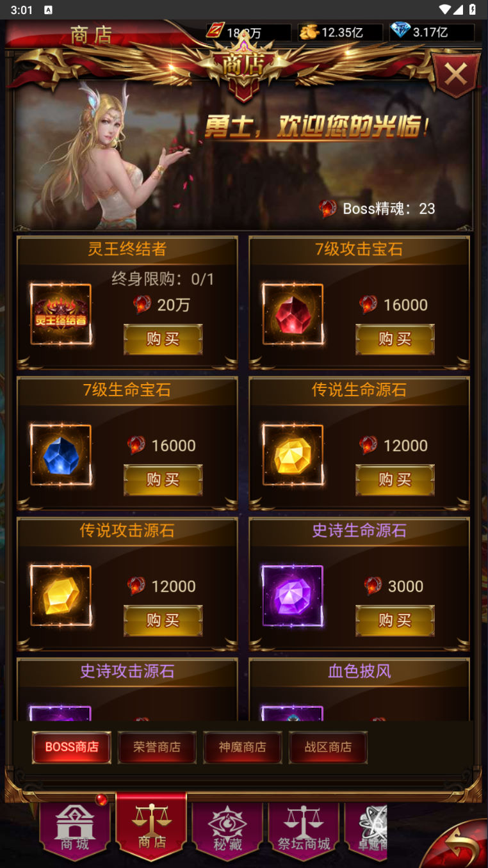Select the BOSS商店 tab

coord(72,747)
